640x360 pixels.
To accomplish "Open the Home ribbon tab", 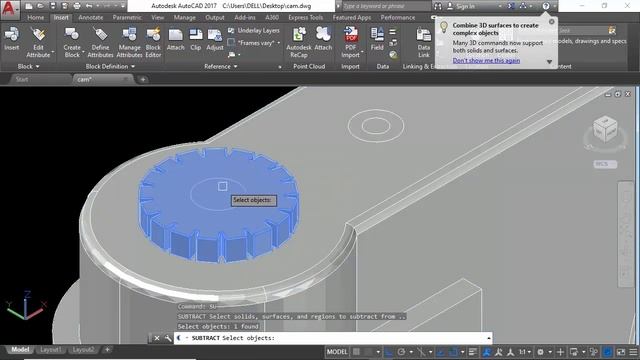I will pos(36,18).
